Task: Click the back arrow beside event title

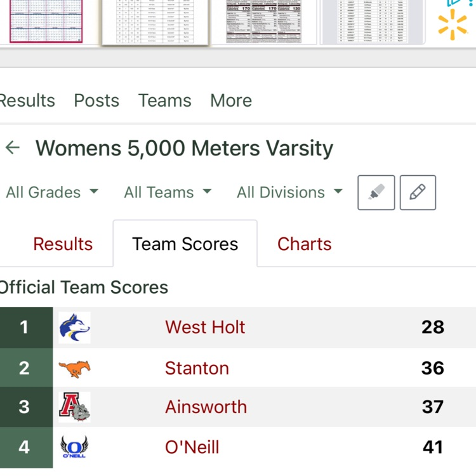Action: [x=13, y=149]
